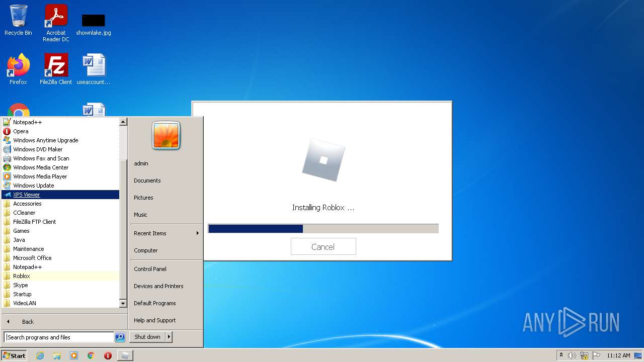This screenshot has height=362, width=644.
Task: Open Windows Update entry
Action: click(x=60, y=186)
